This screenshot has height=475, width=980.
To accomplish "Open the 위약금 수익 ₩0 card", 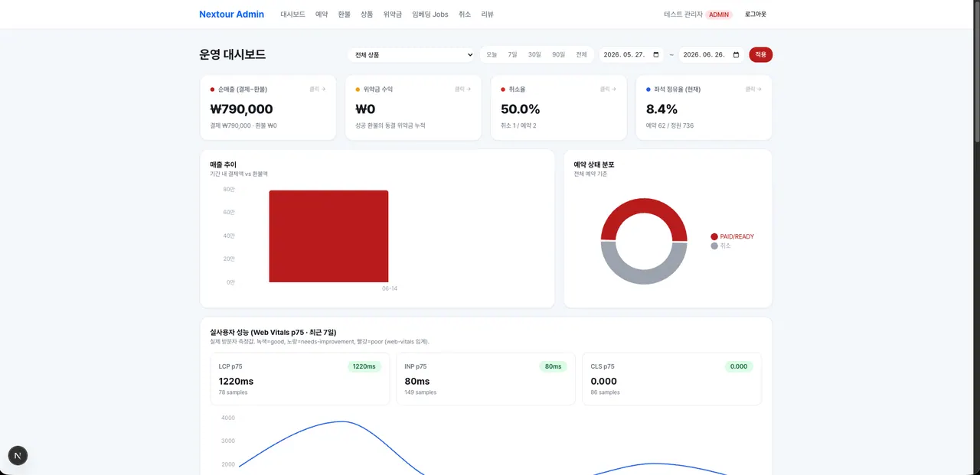I will (x=413, y=107).
